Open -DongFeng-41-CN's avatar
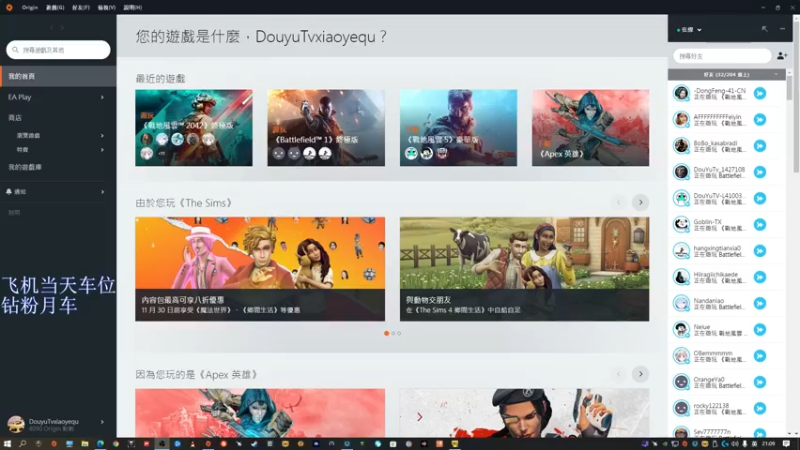The height and width of the screenshot is (450, 800). coord(681,93)
